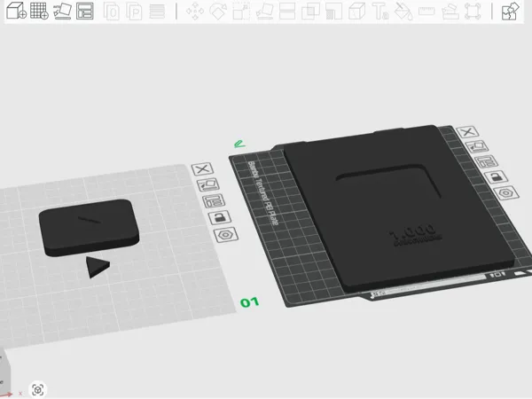
Task: Remove the dark textured PEI plate via X
Action: (467, 131)
